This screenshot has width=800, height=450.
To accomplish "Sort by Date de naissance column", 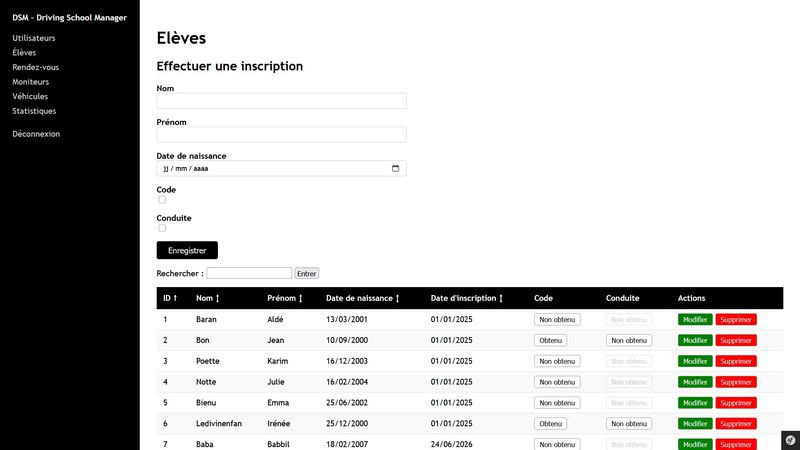I will click(362, 298).
